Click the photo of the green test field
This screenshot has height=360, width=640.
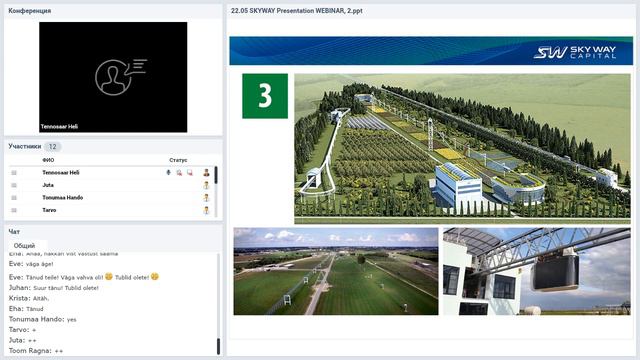coord(336,271)
